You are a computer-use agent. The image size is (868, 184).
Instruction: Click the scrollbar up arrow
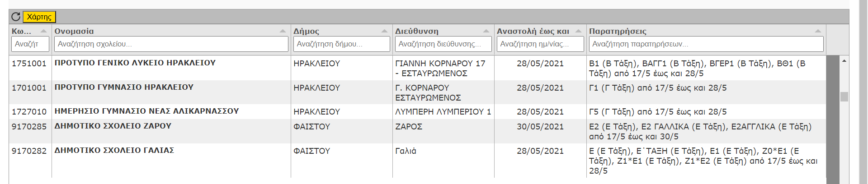[x=844, y=60]
